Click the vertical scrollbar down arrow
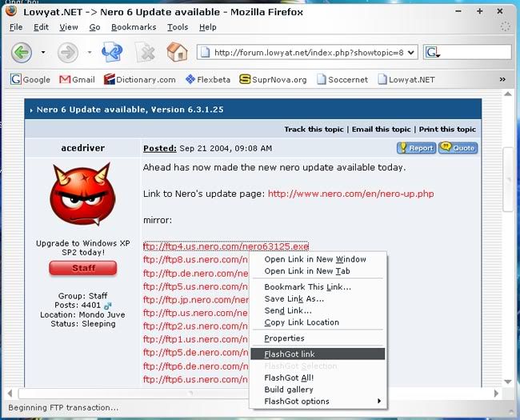Viewport: 520px width, 420px height. click(x=508, y=382)
